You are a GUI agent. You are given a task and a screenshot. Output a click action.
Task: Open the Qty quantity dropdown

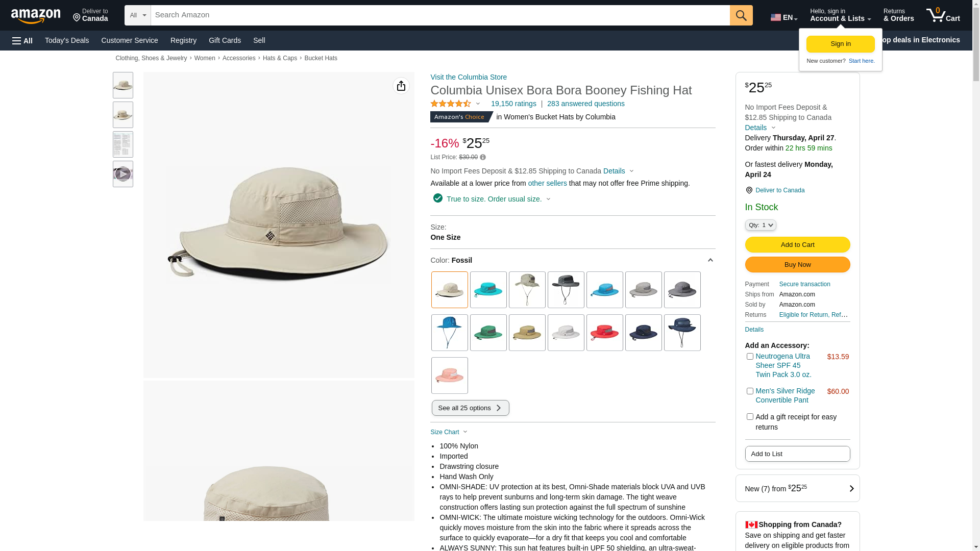tap(760, 225)
